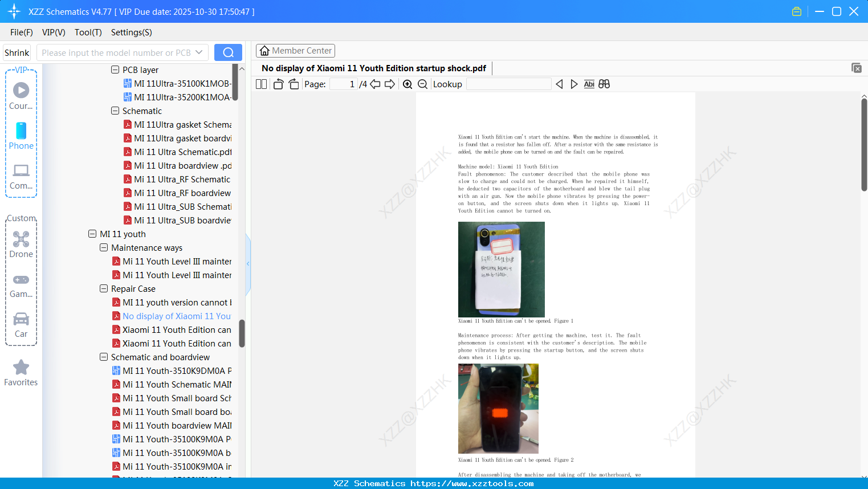
Task: Click the PDF viewer vertical scrollbar thumb
Action: coord(864,145)
